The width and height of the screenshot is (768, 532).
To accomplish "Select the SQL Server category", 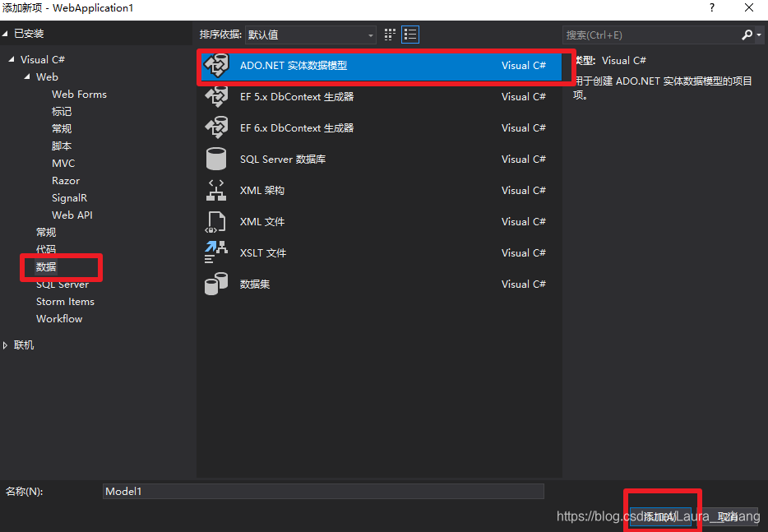I will click(62, 285).
